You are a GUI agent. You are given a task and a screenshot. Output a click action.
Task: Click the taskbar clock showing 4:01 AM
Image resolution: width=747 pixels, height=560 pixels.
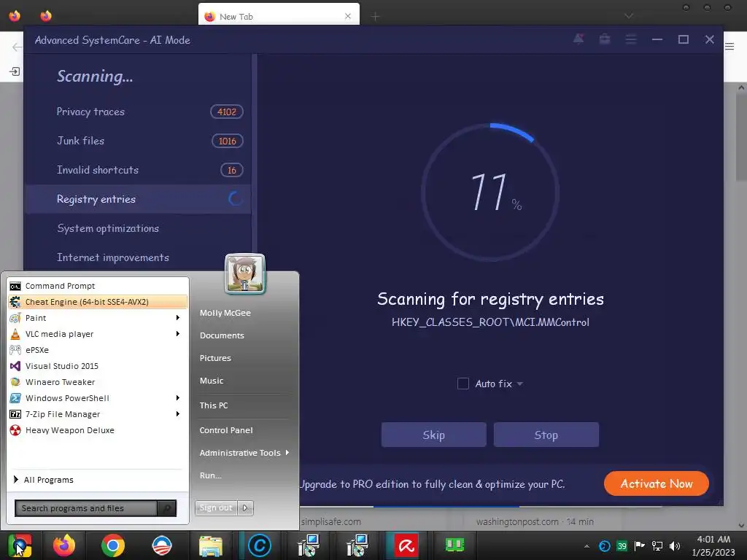713,545
